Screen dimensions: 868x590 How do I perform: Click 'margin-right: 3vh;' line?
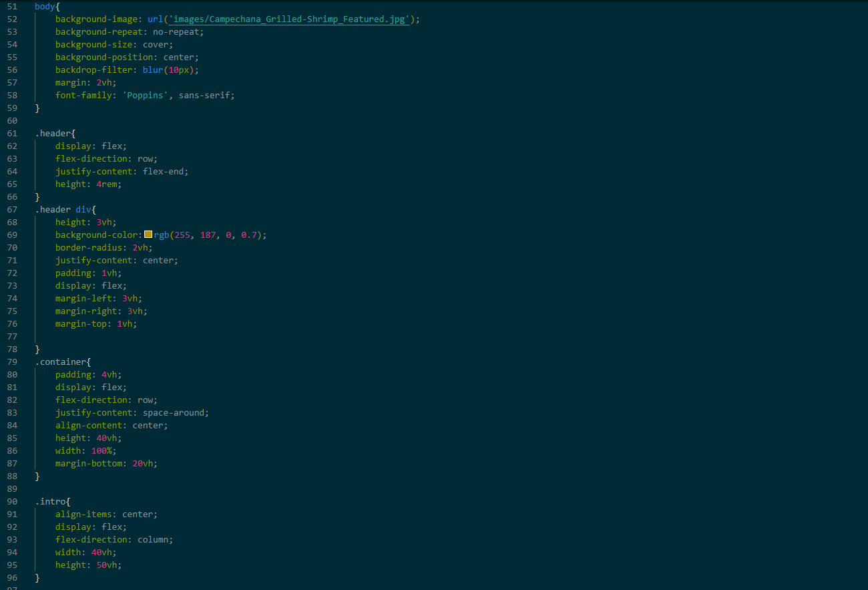coord(101,311)
